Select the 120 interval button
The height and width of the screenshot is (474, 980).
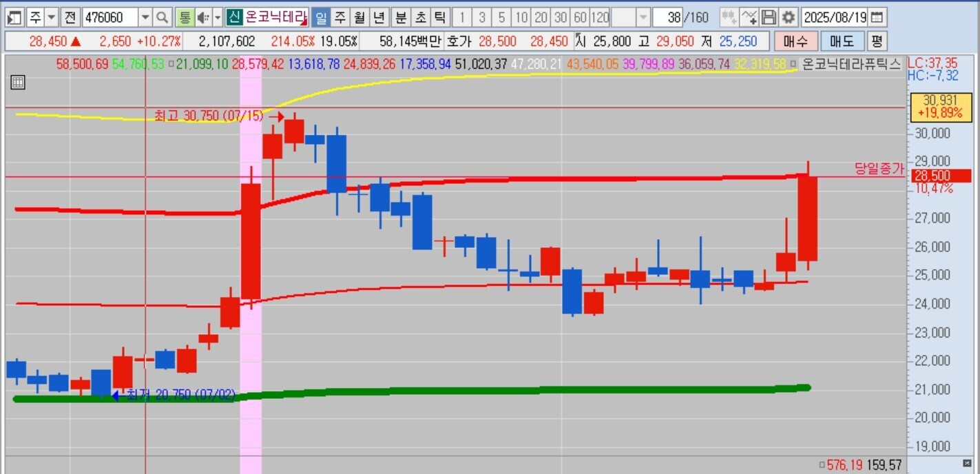(x=601, y=17)
